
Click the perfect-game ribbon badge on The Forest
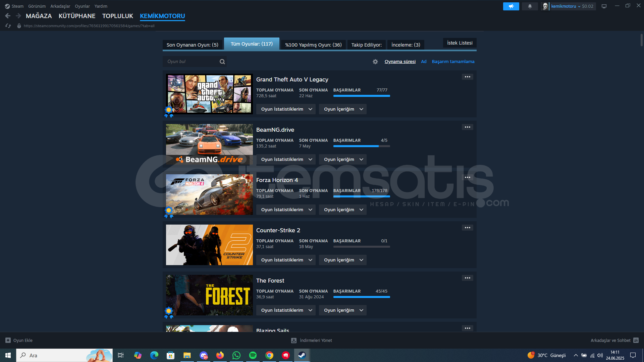tap(169, 313)
